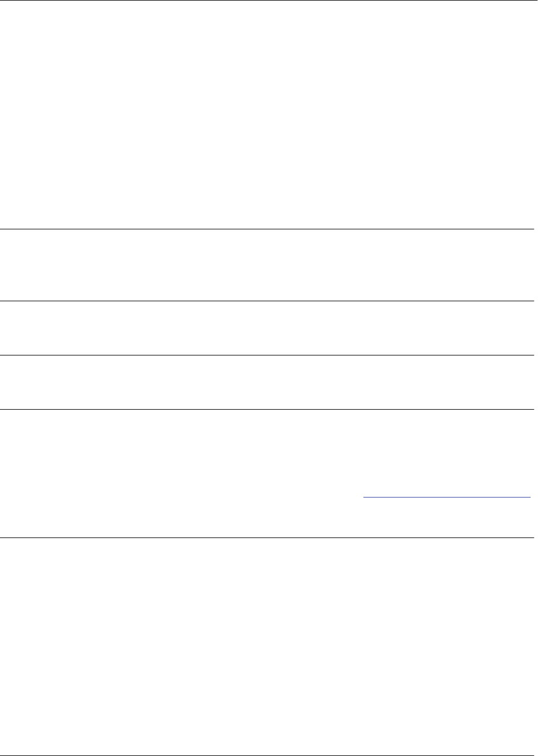Screen dimensions: 538x756
Task: Click the fourth horizontal divider line
Action: coord(266,409)
